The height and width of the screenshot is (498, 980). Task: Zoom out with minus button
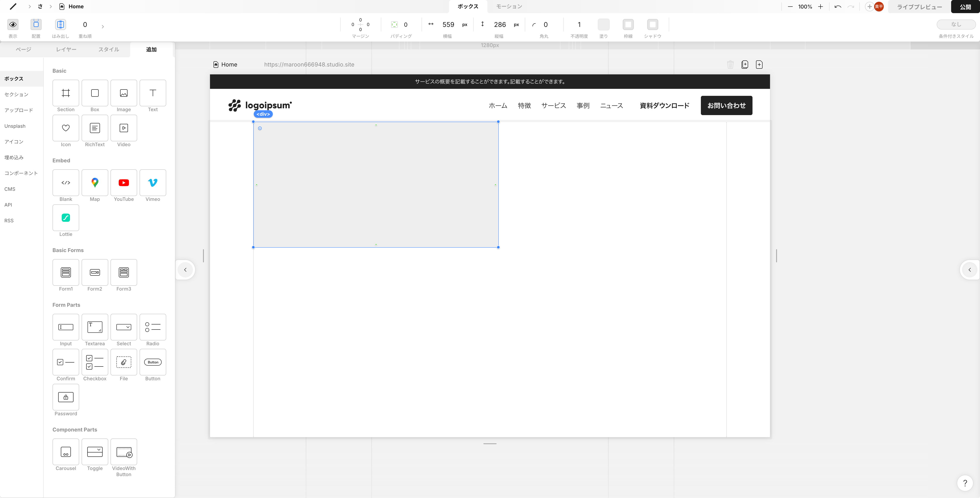[790, 7]
